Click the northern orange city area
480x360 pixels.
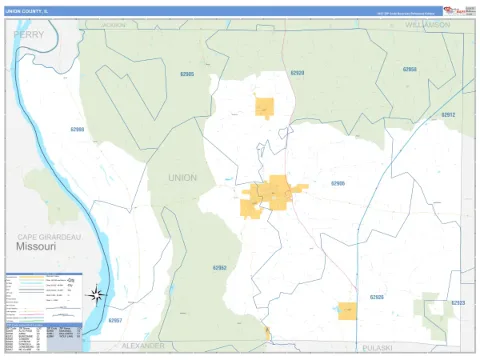coord(265,108)
